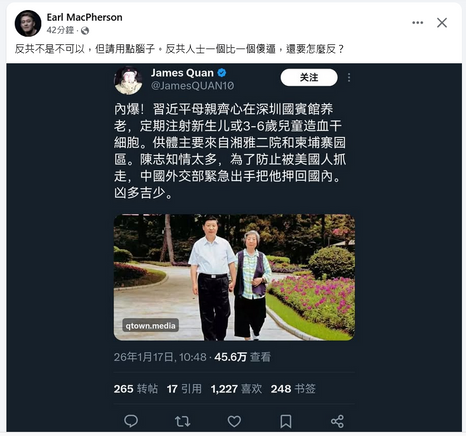Screen dimensions: 466x436
Task: Click the reply comment bubble icon
Action: point(131,421)
